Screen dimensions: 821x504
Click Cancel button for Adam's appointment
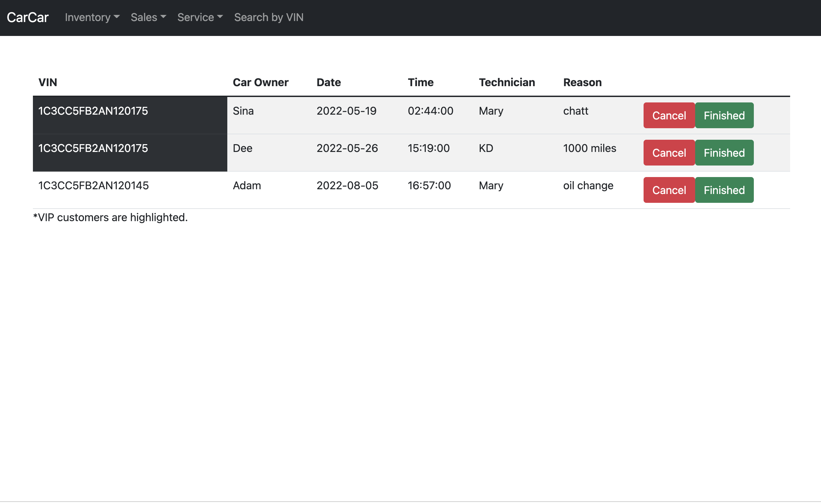pyautogui.click(x=669, y=190)
